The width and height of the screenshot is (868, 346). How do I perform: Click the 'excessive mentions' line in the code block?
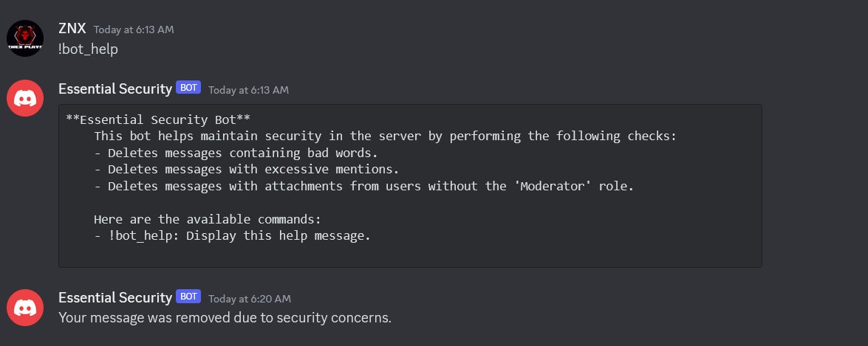pos(246,169)
